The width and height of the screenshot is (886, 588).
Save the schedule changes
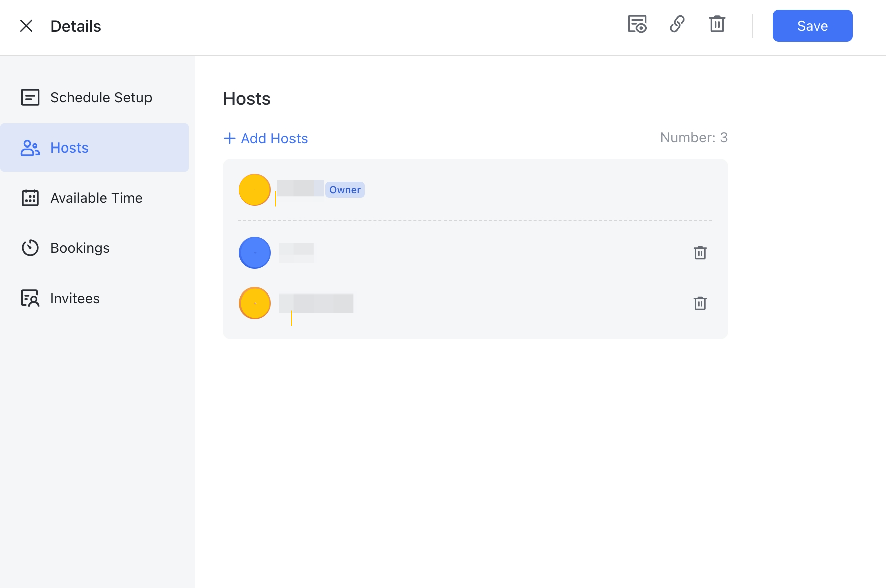(812, 26)
